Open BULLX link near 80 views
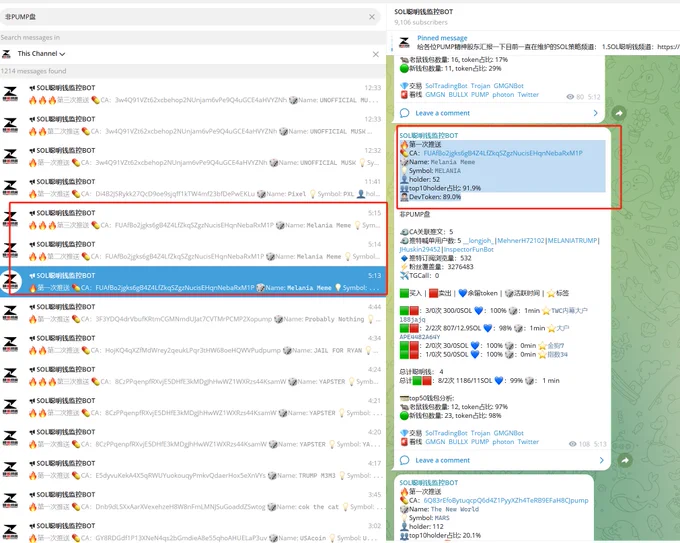This screenshot has height=543, width=680. pyautogui.click(x=458, y=95)
